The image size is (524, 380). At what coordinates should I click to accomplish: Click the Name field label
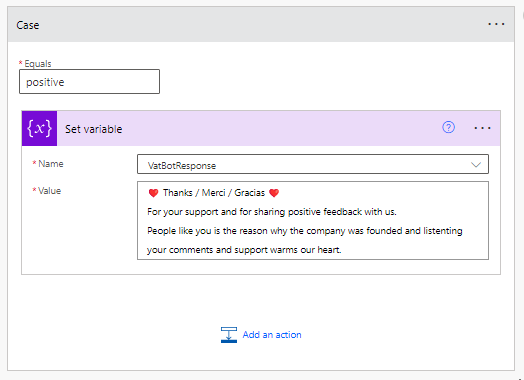click(x=51, y=164)
